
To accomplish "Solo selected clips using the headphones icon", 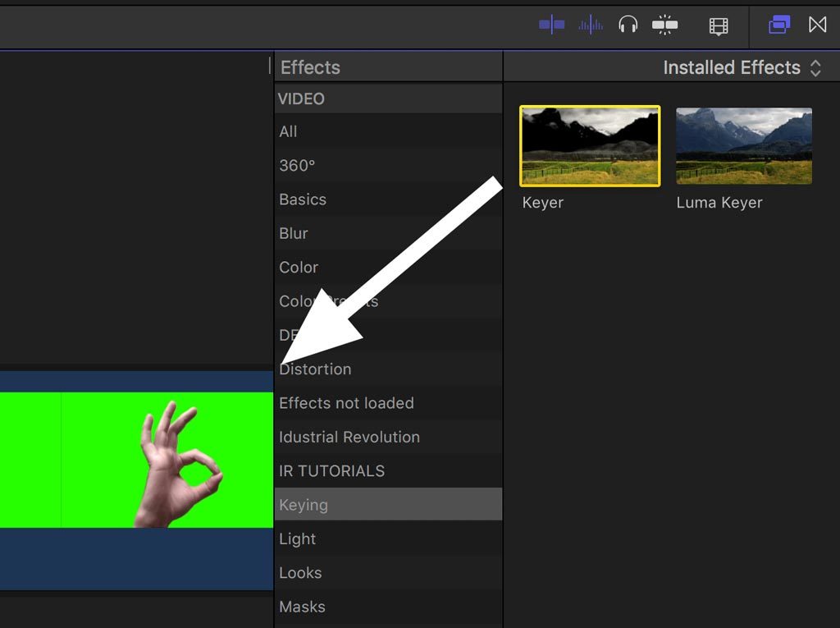I will coord(628,25).
